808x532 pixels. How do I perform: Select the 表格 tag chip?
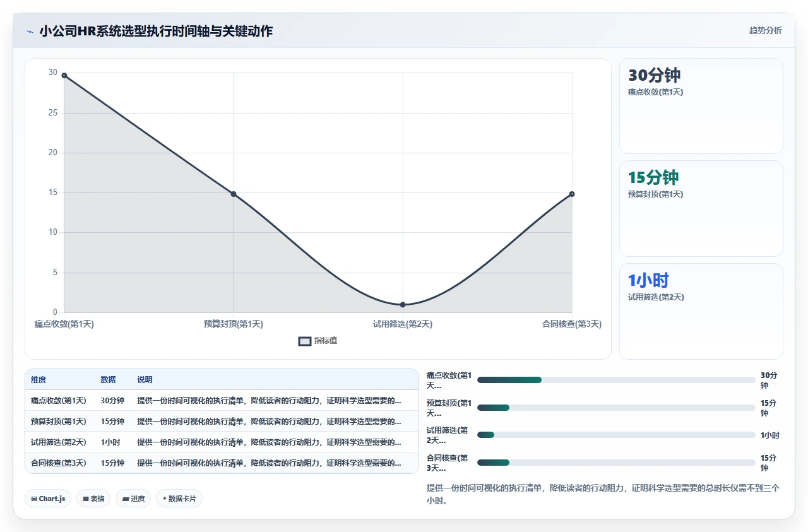point(93,499)
